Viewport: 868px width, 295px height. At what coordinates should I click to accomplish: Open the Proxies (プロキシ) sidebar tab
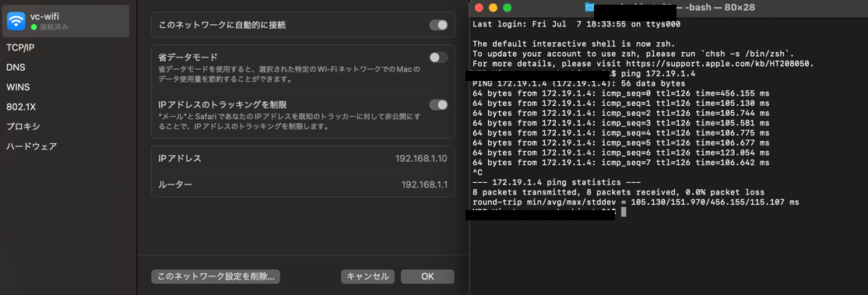pos(23,127)
